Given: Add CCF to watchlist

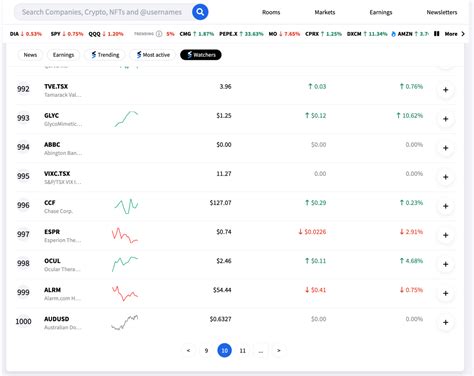Looking at the screenshot, I should [x=445, y=206].
